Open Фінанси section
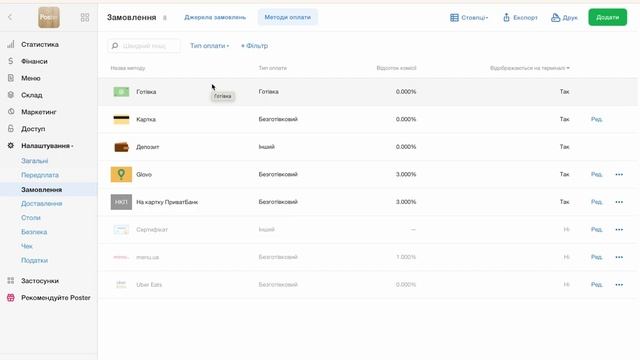Image resolution: width=640 pixels, height=360 pixels. point(34,61)
